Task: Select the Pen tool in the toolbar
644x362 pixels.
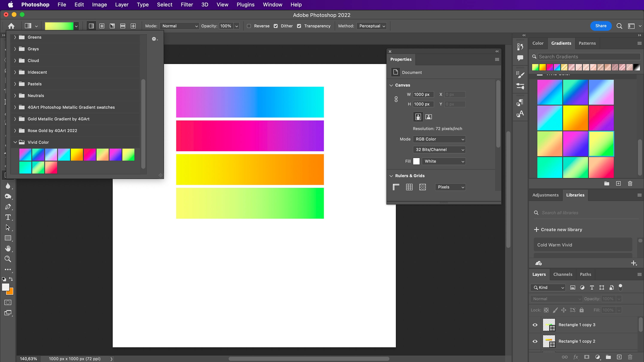Action: pos(8,207)
